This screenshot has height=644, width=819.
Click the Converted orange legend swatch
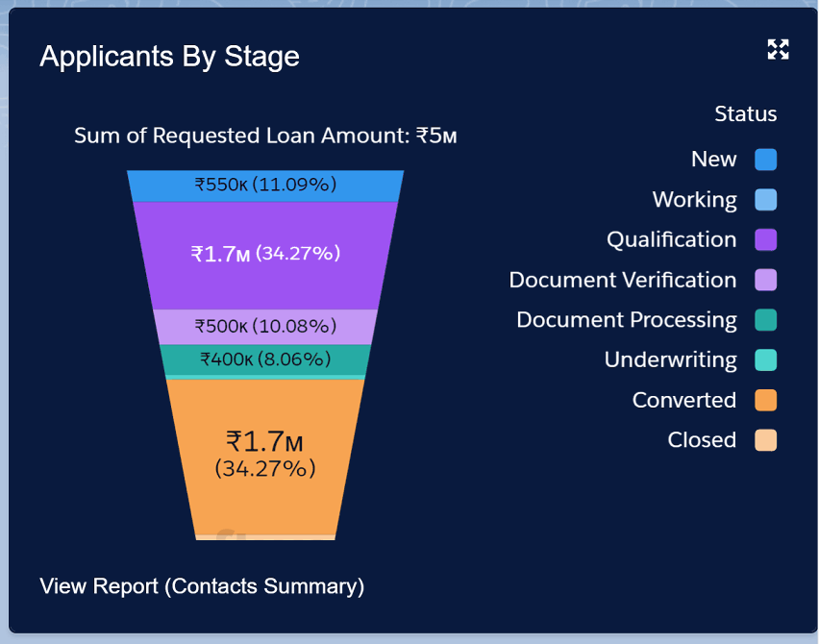(x=765, y=400)
